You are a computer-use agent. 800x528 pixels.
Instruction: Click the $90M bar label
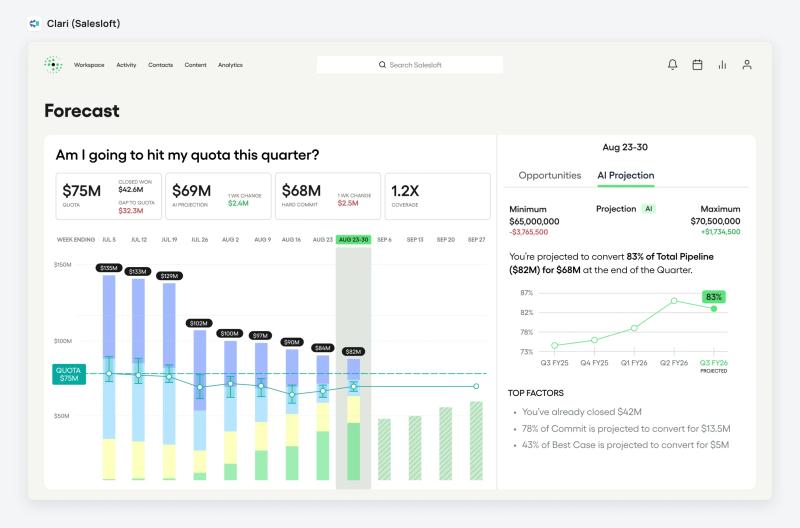(x=292, y=342)
